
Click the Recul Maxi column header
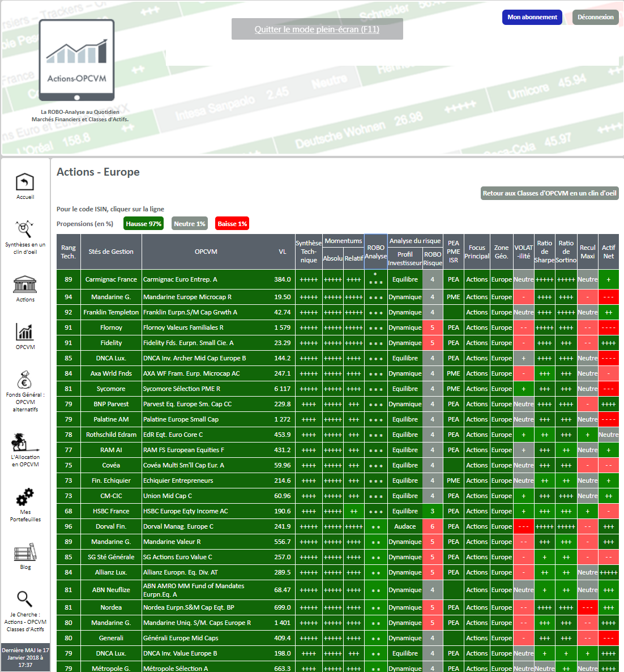588,252
